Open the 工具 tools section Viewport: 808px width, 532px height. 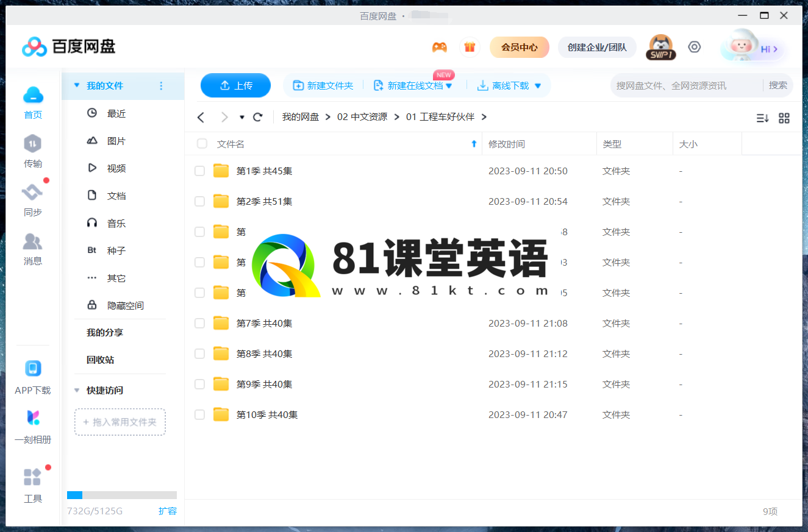click(x=33, y=486)
